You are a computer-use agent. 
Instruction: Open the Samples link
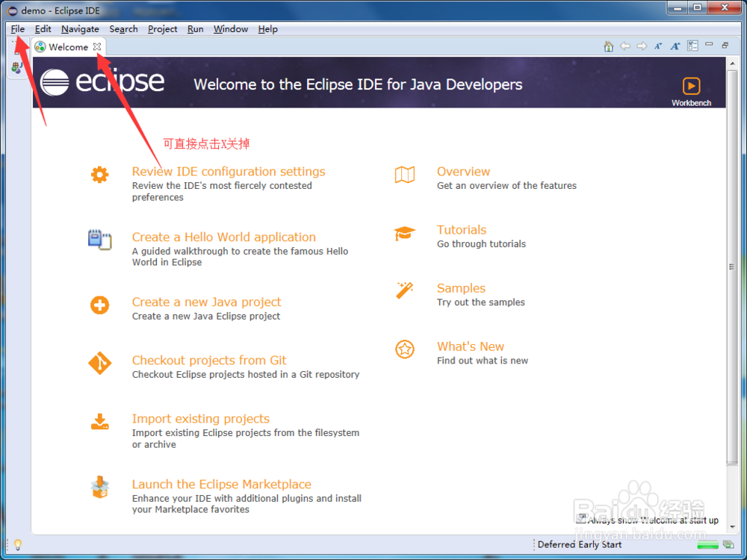coord(461,288)
